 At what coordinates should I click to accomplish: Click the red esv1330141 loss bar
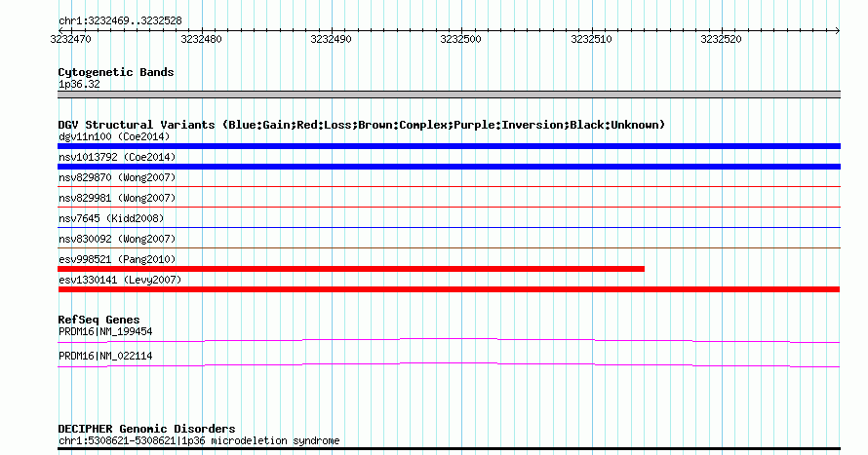[449, 289]
